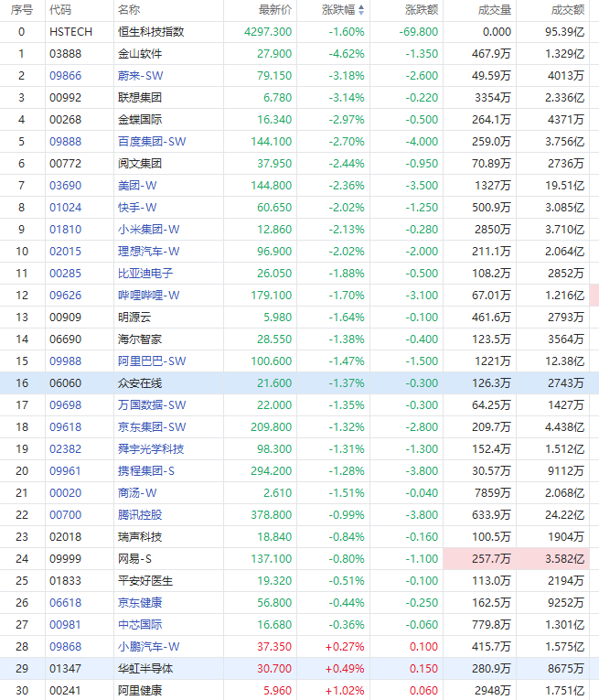The height and width of the screenshot is (700, 599).
Task: Open 美团-W stock link
Action: pos(137,185)
